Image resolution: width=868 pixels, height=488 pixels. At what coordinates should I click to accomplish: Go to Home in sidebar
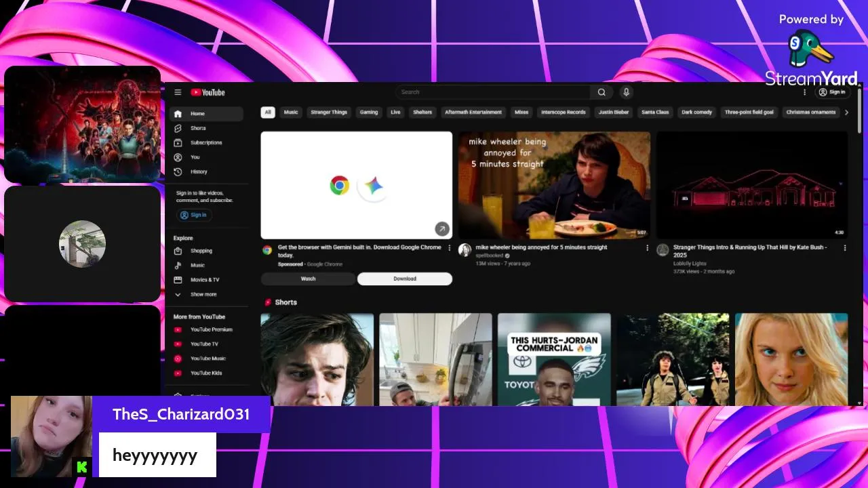pyautogui.click(x=206, y=114)
